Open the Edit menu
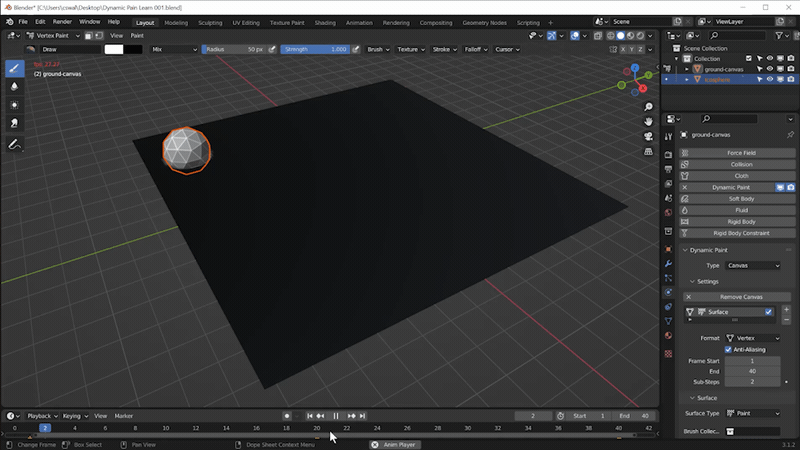 point(40,22)
